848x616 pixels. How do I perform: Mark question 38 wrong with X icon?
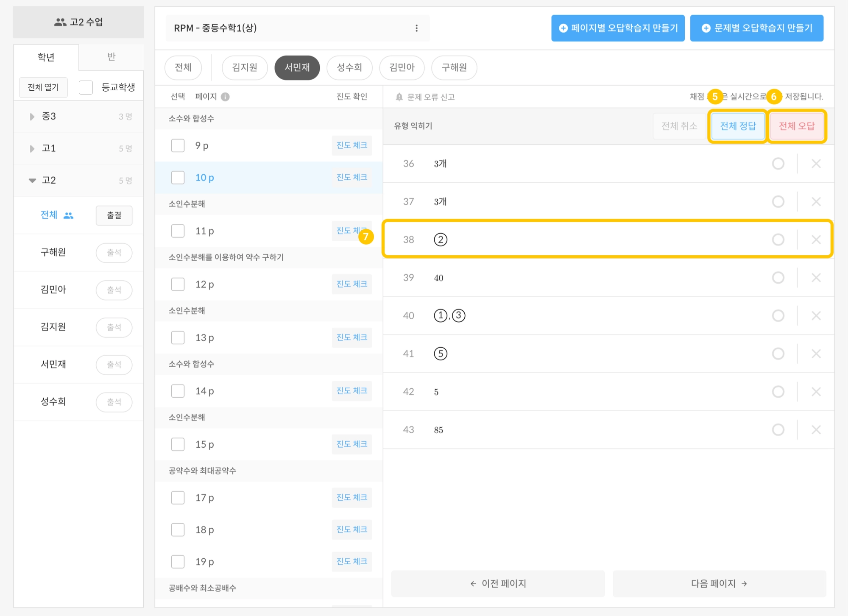pos(816,240)
